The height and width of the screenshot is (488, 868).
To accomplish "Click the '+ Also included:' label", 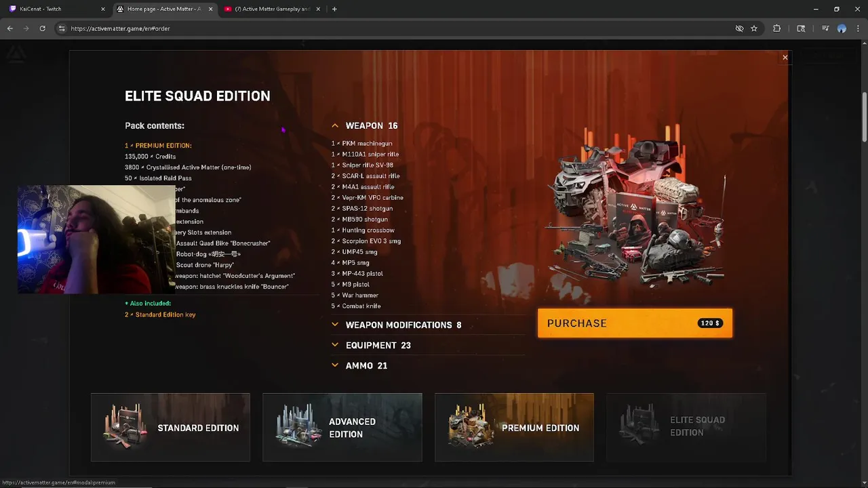I will click(x=148, y=304).
